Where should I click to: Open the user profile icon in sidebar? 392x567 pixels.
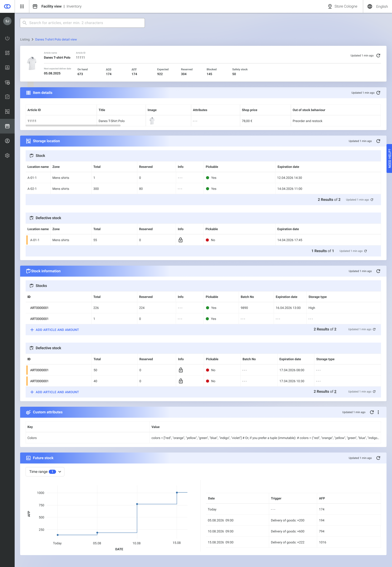tap(7, 141)
